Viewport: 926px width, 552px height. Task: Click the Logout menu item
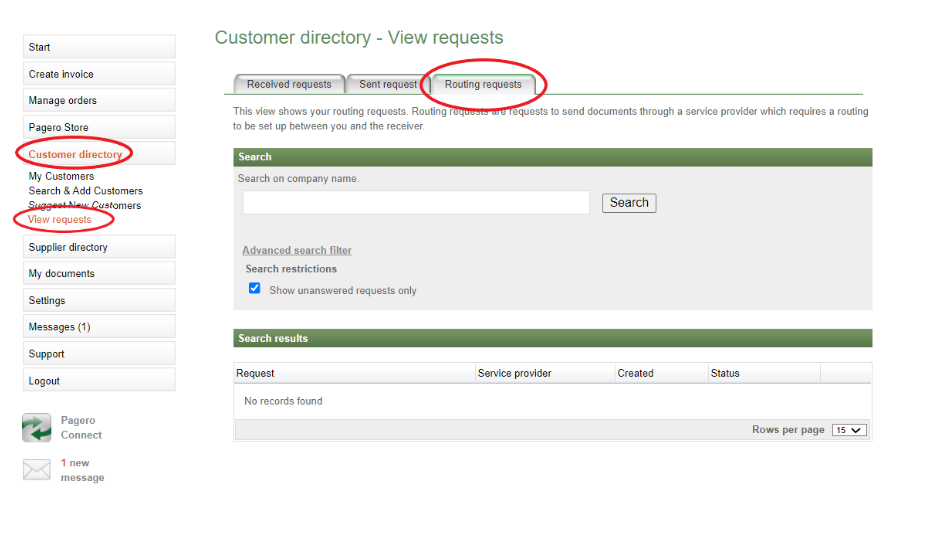coord(99,381)
